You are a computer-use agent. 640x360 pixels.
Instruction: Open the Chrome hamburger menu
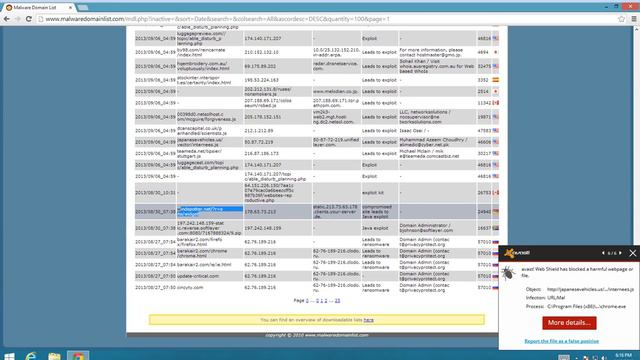coord(634,19)
